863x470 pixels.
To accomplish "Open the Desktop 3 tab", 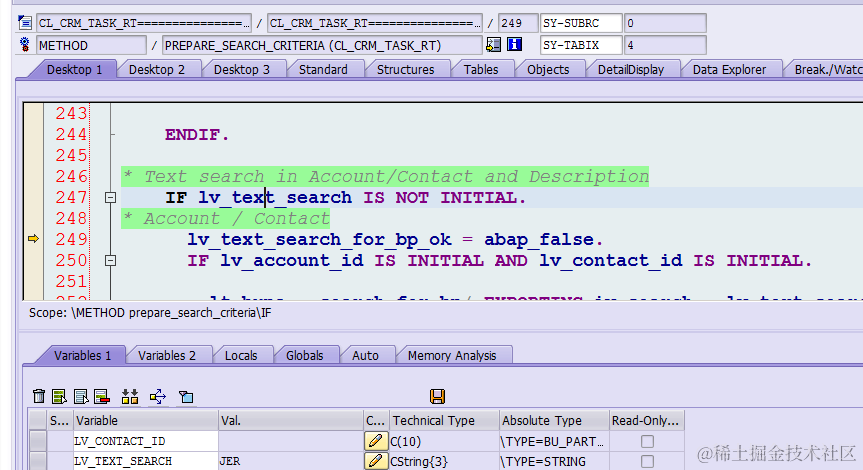I will [x=242, y=69].
